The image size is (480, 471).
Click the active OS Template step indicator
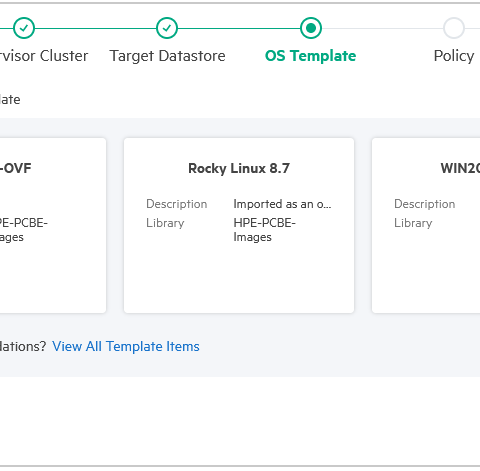click(x=311, y=28)
